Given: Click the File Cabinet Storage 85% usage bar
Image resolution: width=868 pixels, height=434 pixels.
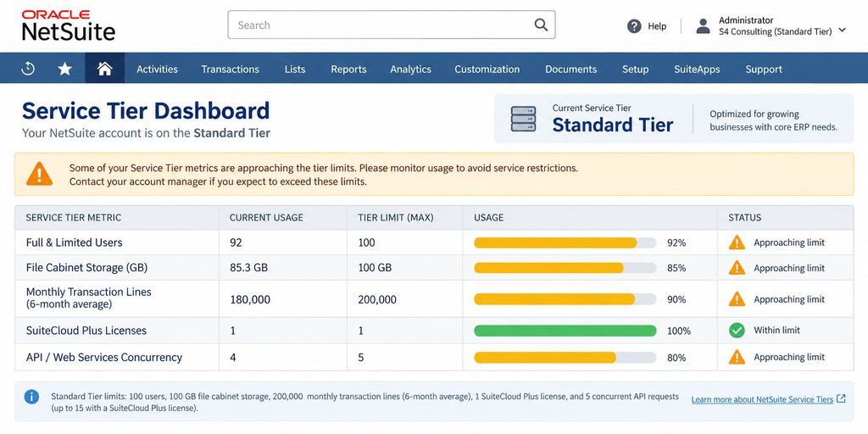Looking at the screenshot, I should click(x=565, y=268).
